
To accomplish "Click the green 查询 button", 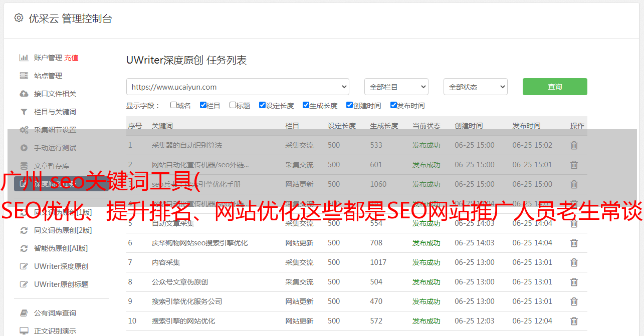I will pyautogui.click(x=555, y=87).
